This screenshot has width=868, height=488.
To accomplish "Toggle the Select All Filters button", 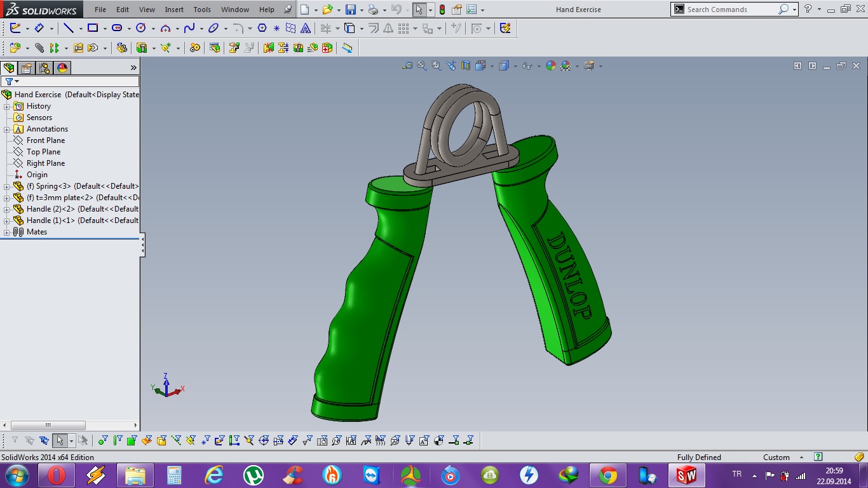I will [x=44, y=440].
